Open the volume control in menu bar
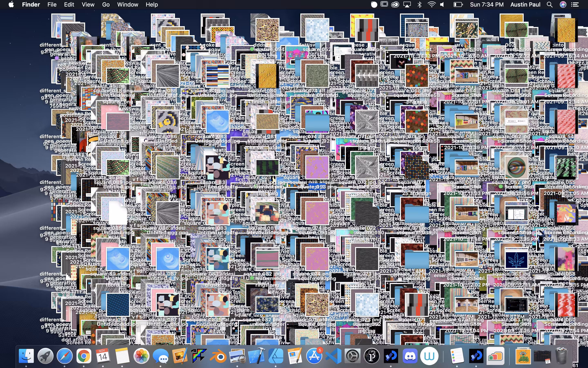The image size is (588, 368). click(x=442, y=4)
